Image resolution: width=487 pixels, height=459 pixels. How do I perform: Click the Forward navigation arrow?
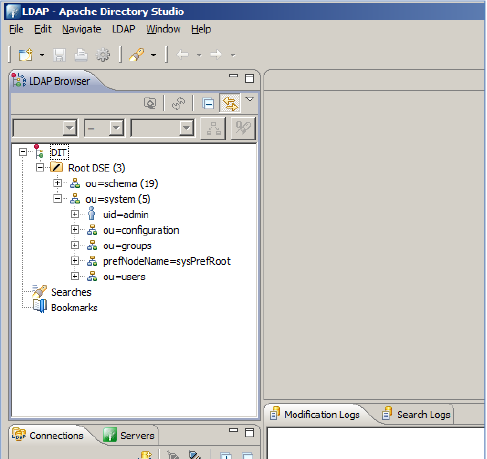click(216, 55)
